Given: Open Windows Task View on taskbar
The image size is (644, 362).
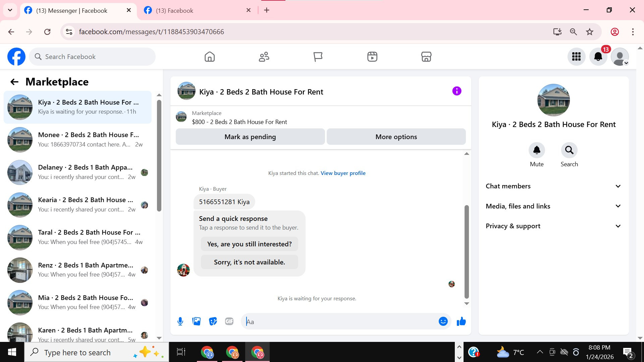Looking at the screenshot, I should pos(181,352).
